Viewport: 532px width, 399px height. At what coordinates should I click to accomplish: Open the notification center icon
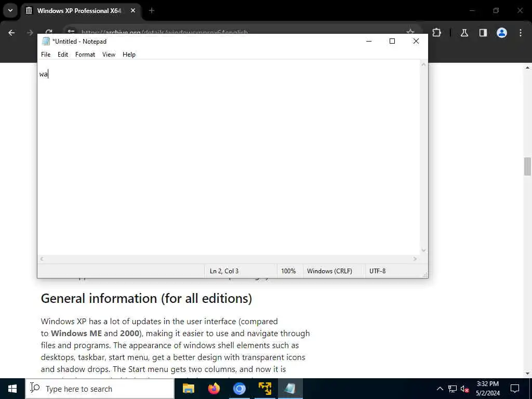pyautogui.click(x=515, y=389)
